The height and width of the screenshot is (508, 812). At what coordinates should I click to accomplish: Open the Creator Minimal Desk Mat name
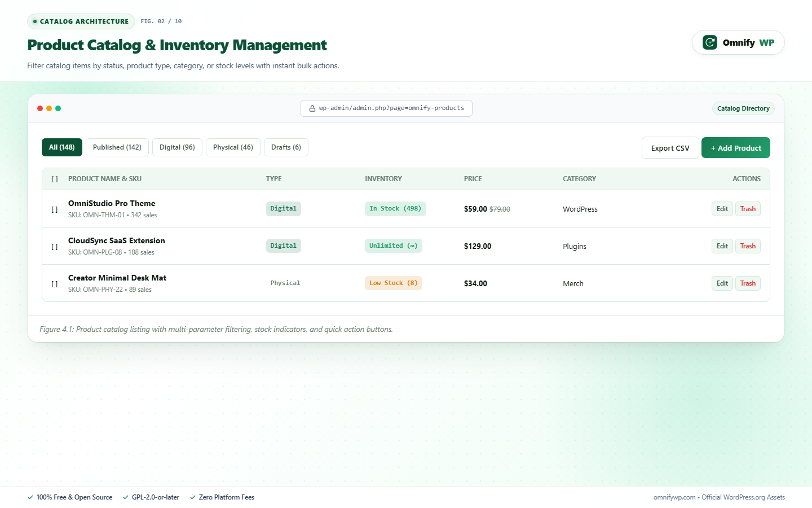point(117,278)
